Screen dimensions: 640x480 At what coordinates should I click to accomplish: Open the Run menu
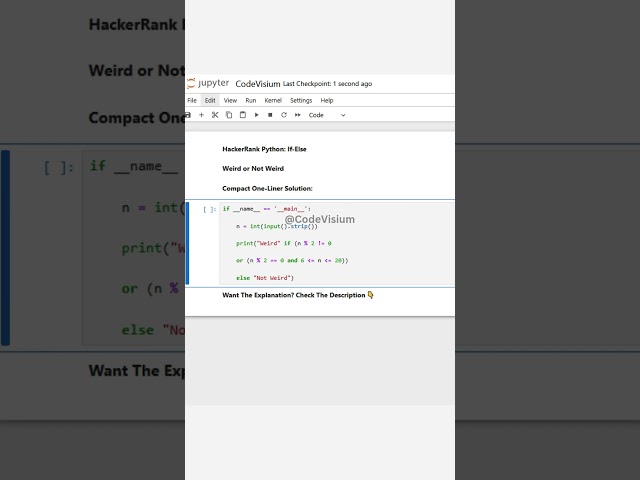tap(251, 100)
